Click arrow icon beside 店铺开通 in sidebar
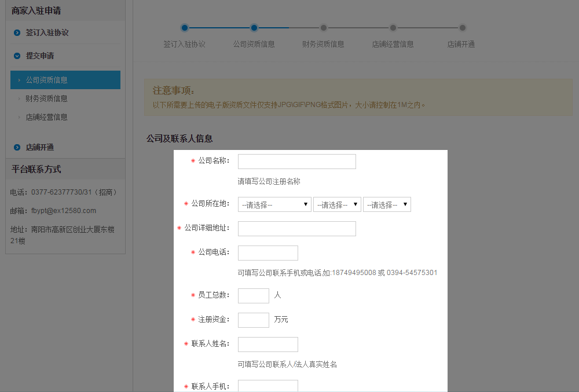 point(17,148)
